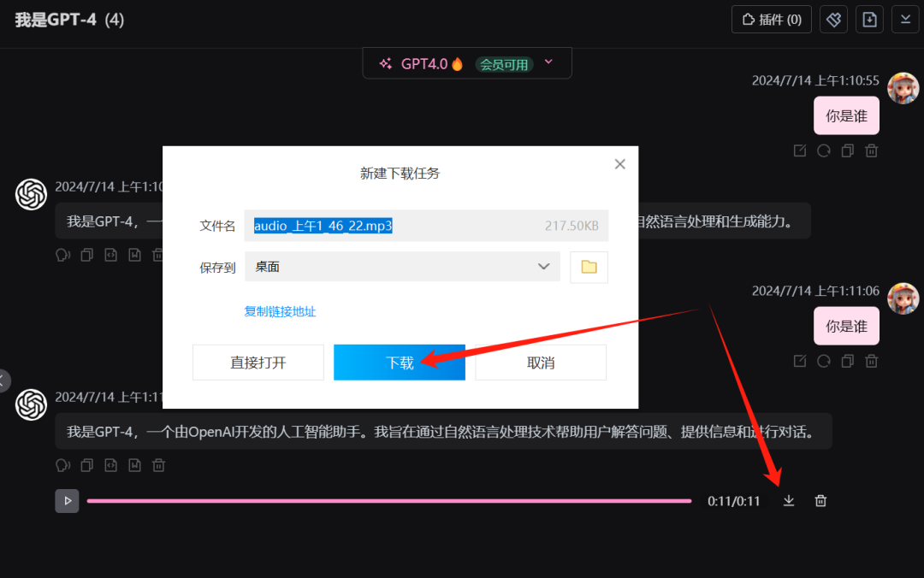Close the 新建下载任务 dialog

pos(620,164)
